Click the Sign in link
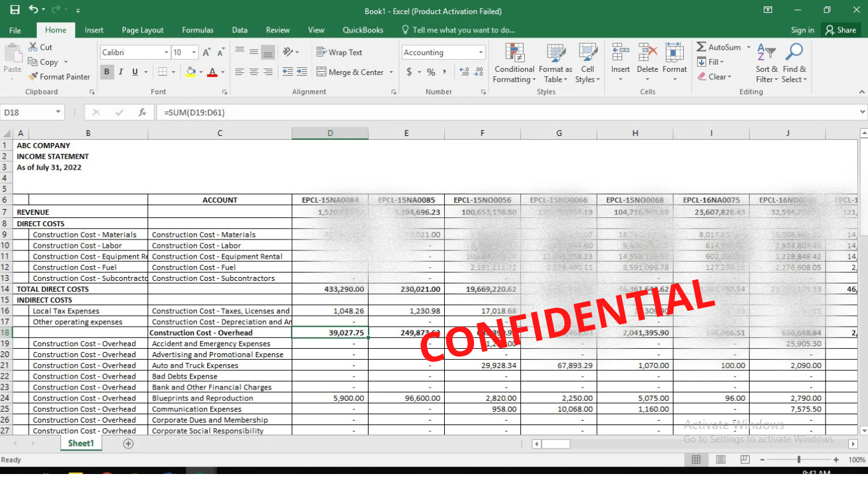868x488 pixels. click(803, 30)
